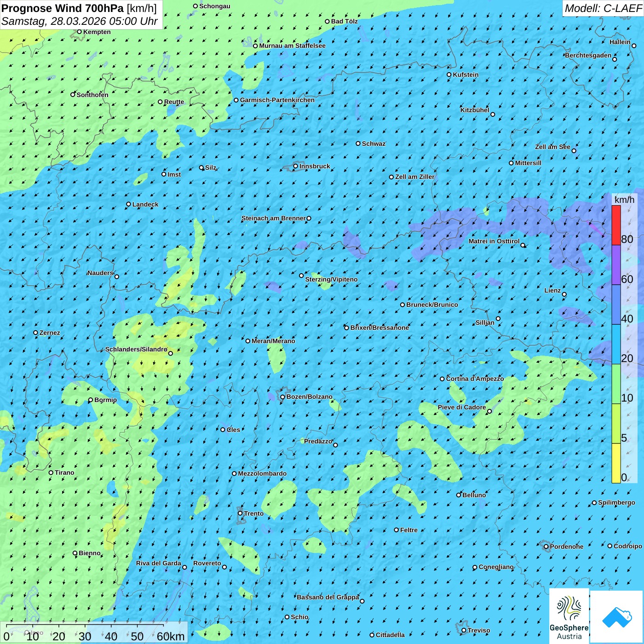Image resolution: width=644 pixels, height=644 pixels.
Task: Click the Treviso city marker
Action: 464,631
